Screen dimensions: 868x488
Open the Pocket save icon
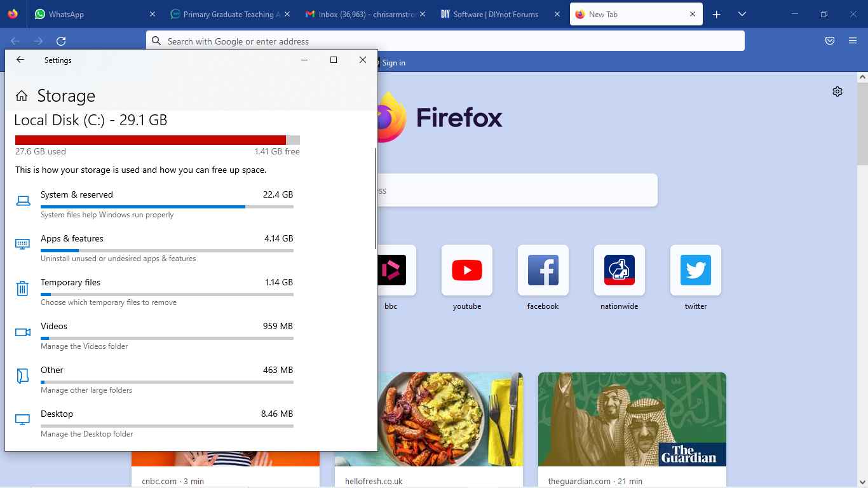[x=830, y=41]
